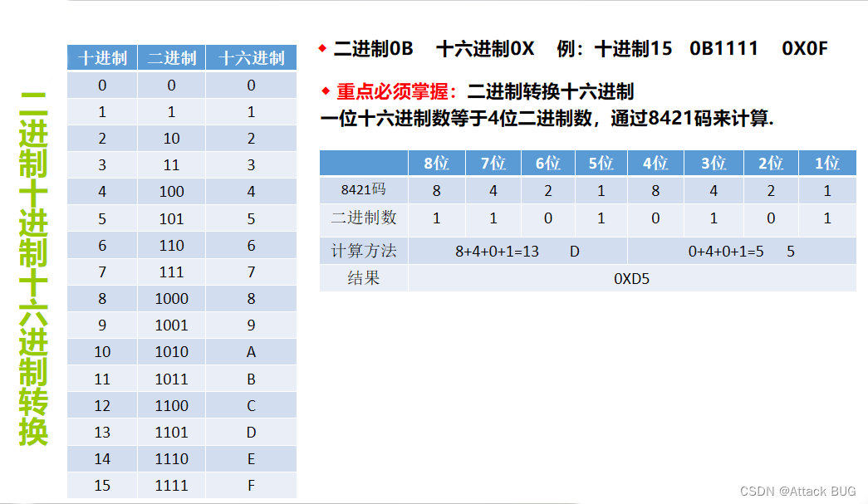Image resolution: width=868 pixels, height=504 pixels.
Task: Click the 3位 column header
Action: (x=714, y=164)
